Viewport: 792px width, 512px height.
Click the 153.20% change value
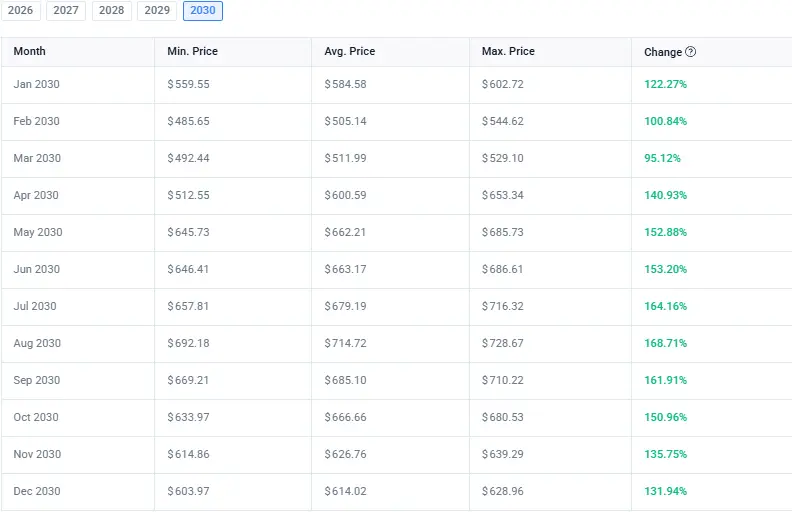click(665, 269)
